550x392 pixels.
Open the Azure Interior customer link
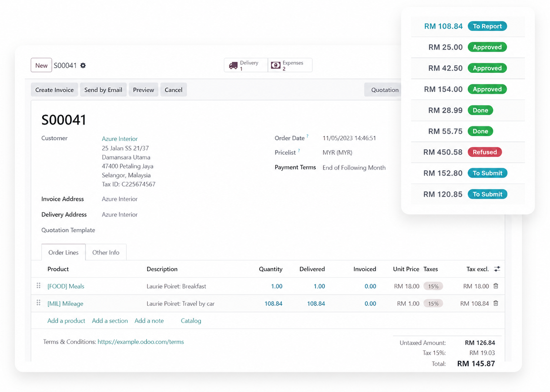(x=120, y=139)
